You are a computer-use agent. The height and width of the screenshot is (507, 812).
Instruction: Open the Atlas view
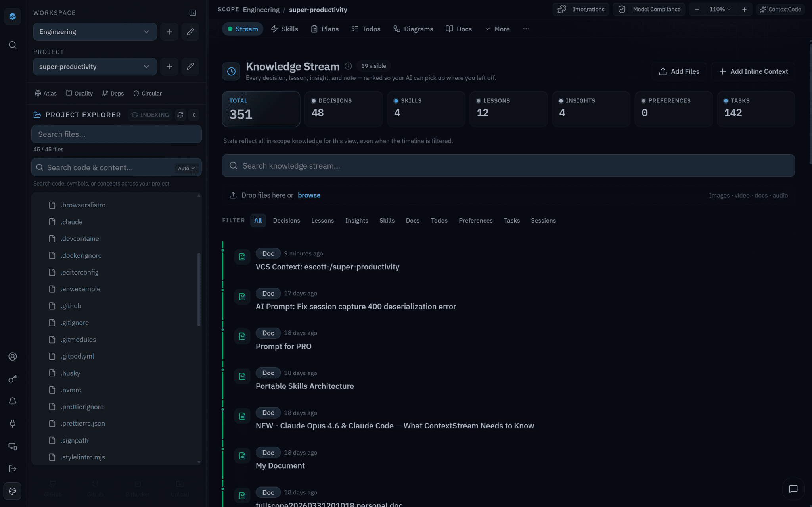[x=46, y=94]
